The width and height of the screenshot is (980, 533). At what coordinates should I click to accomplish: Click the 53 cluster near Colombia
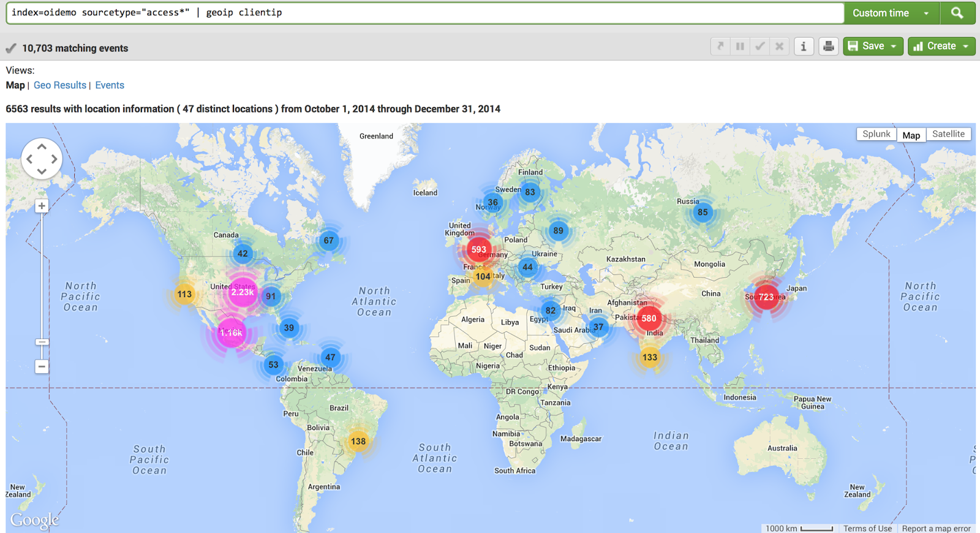tap(273, 365)
